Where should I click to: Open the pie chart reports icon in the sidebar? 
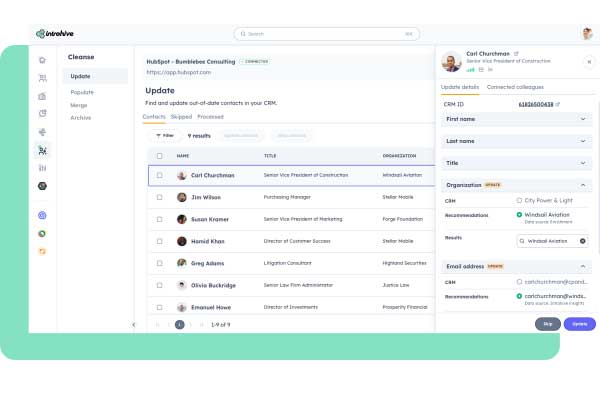pos(42,113)
